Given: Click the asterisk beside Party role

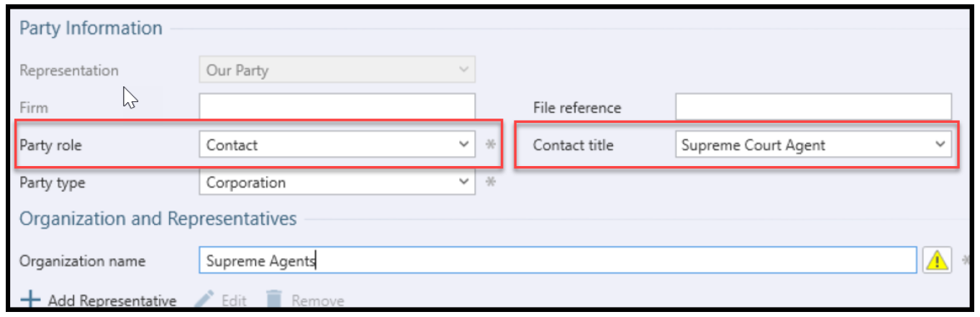Looking at the screenshot, I should (491, 145).
